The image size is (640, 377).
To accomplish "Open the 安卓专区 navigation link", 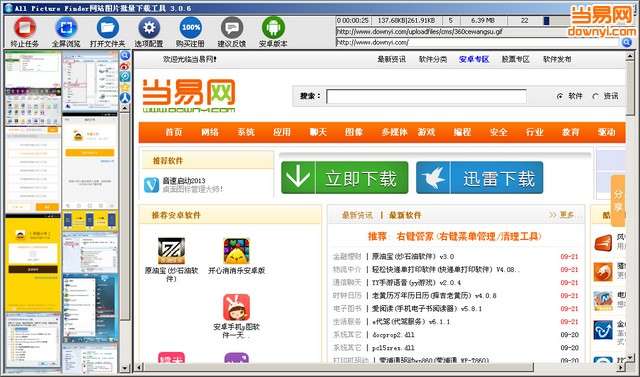I will (x=474, y=60).
